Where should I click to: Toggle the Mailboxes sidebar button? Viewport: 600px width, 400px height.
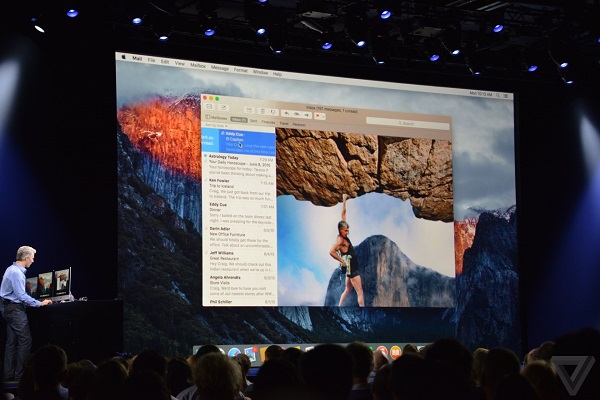pos(215,118)
